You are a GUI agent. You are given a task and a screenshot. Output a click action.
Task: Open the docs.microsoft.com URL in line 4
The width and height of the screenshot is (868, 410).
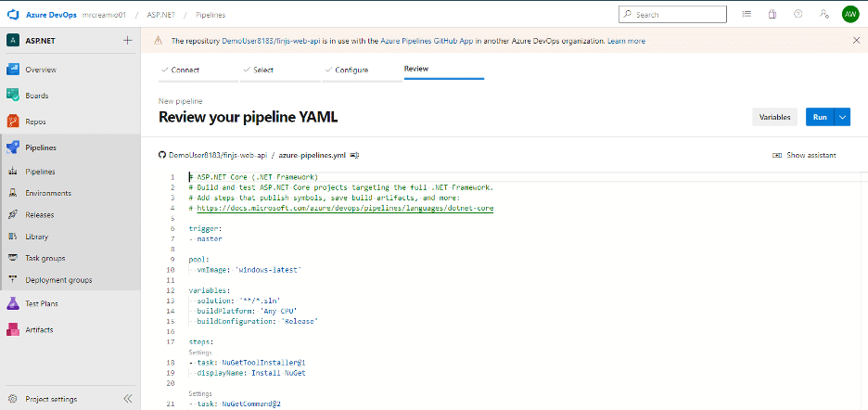pyautogui.click(x=345, y=209)
